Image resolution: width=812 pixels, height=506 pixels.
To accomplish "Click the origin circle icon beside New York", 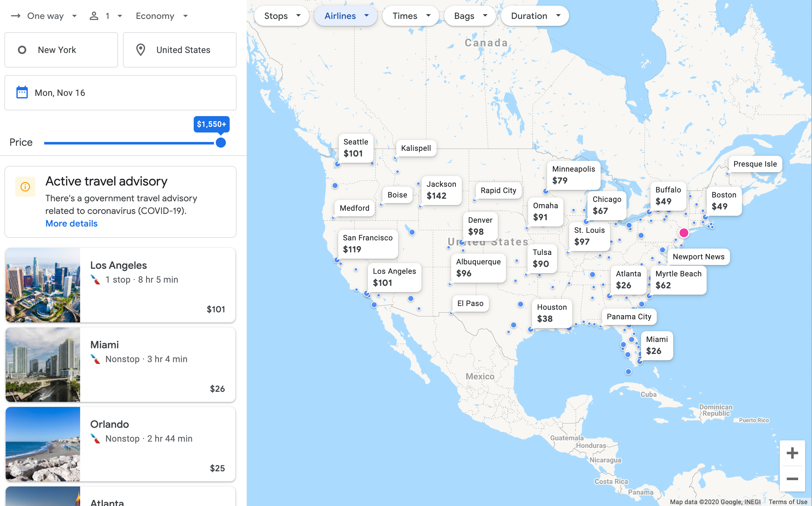I will coord(22,50).
